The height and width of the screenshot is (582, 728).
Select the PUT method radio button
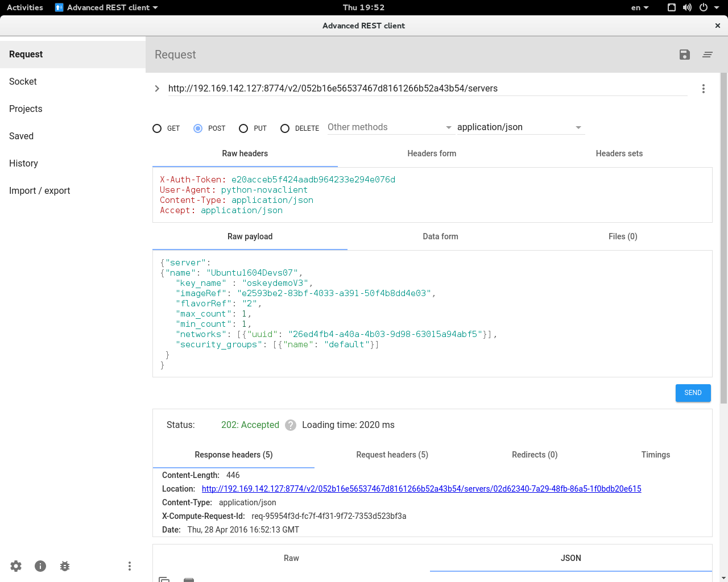pos(243,128)
